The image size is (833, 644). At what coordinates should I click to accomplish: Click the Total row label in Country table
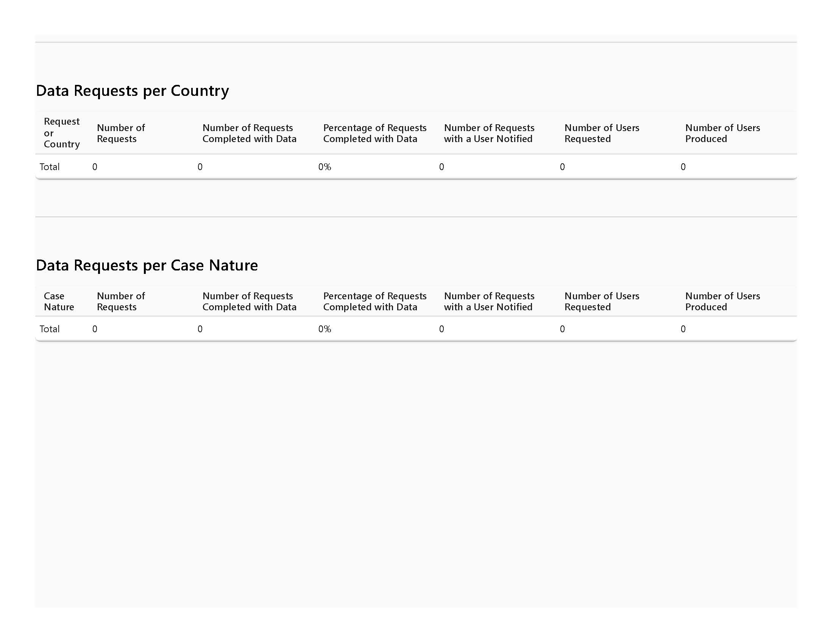click(x=50, y=167)
